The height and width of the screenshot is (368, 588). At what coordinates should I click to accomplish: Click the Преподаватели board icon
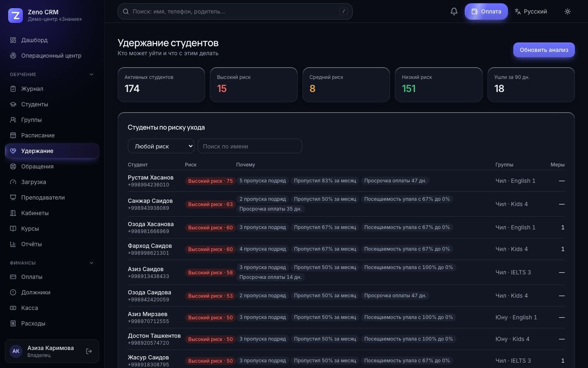[13, 197]
